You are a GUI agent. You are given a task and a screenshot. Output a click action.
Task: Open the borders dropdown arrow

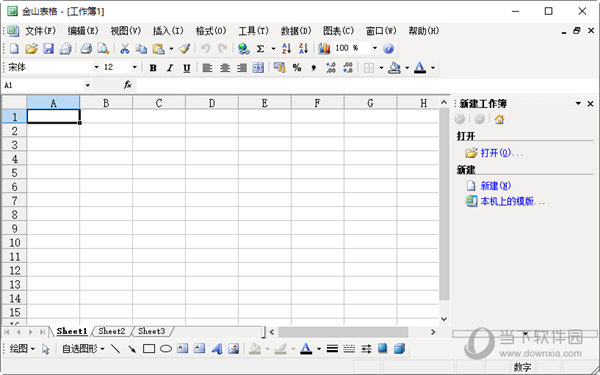click(381, 68)
